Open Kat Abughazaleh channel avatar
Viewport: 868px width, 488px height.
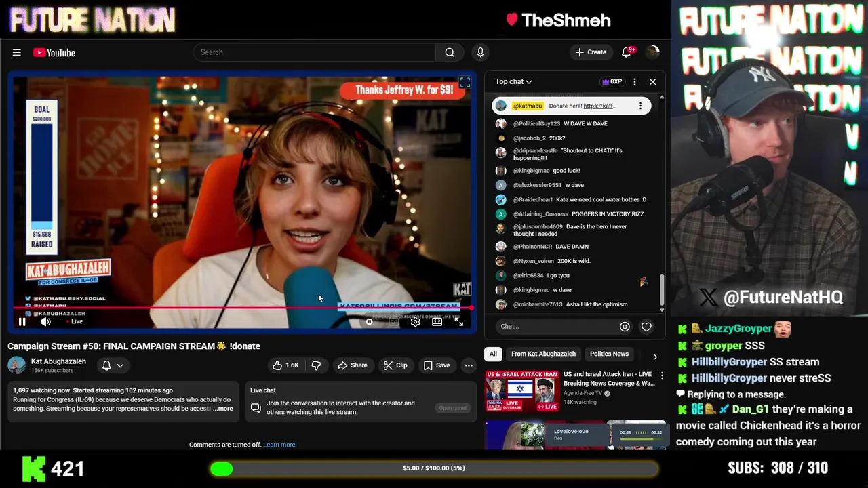[x=16, y=365]
